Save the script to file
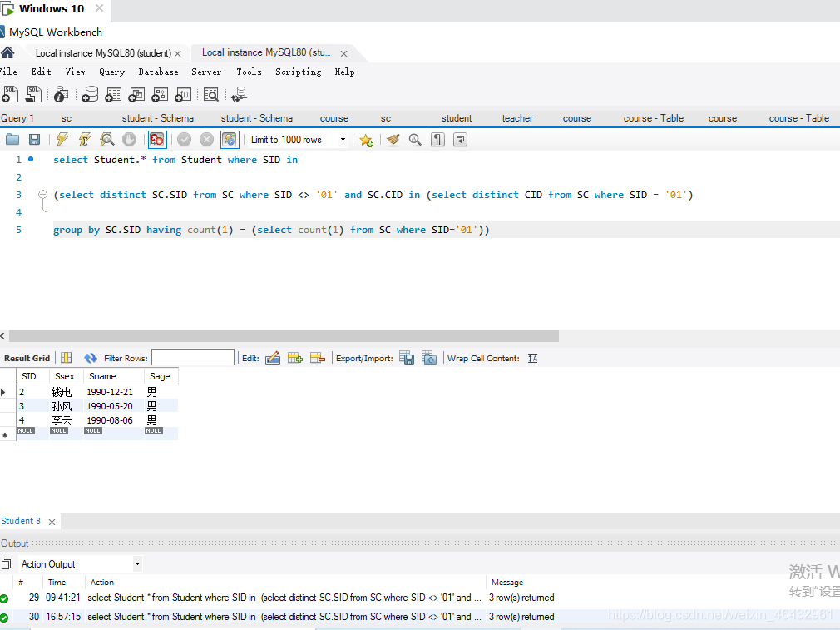The width and height of the screenshot is (840, 630). 34,140
